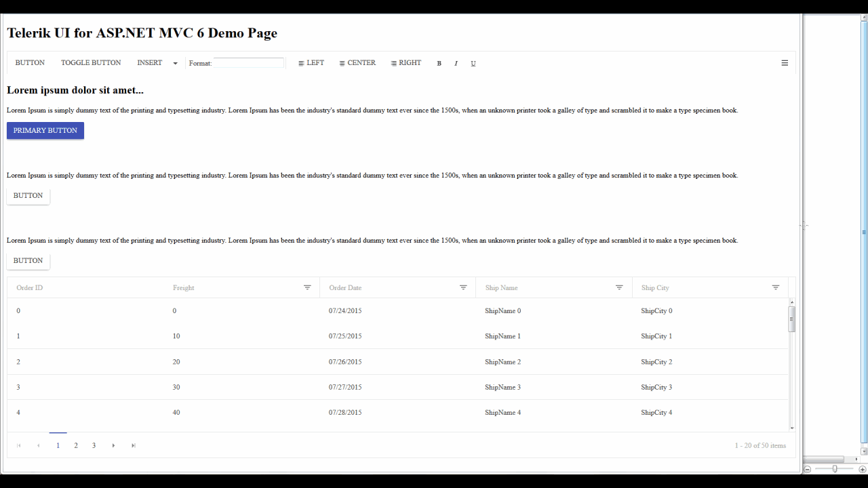Click the outer window's horizontal scrollbar thumb
868x488 pixels.
824,459
